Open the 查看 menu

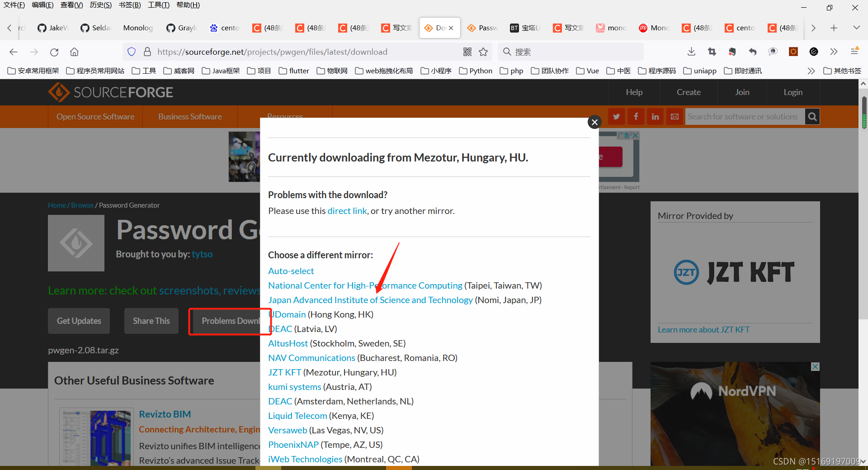point(71,5)
